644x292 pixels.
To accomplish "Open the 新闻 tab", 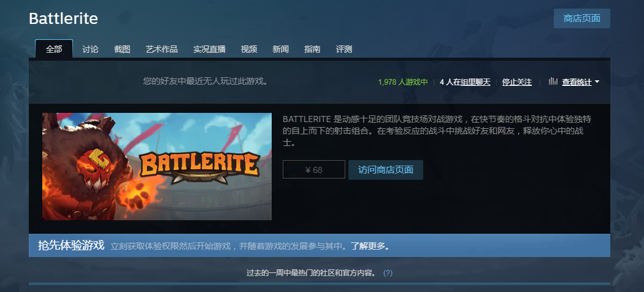I will tap(280, 49).
